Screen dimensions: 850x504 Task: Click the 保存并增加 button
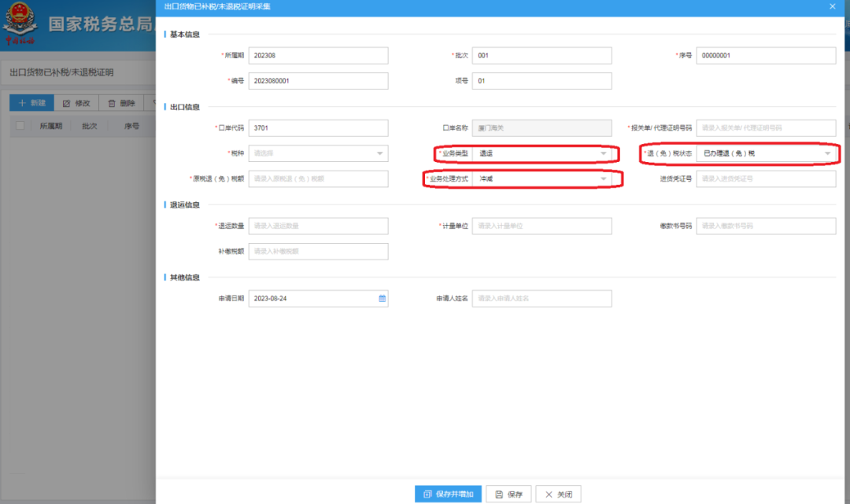coord(448,495)
